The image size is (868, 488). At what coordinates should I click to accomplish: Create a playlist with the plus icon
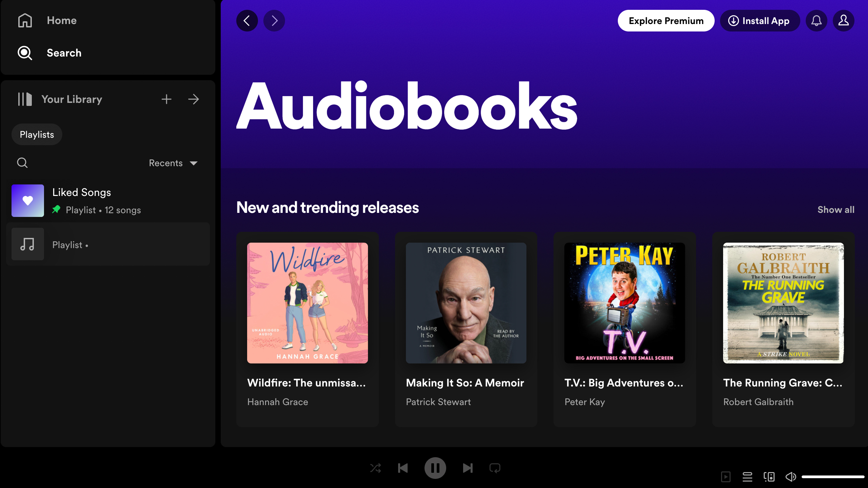(166, 99)
